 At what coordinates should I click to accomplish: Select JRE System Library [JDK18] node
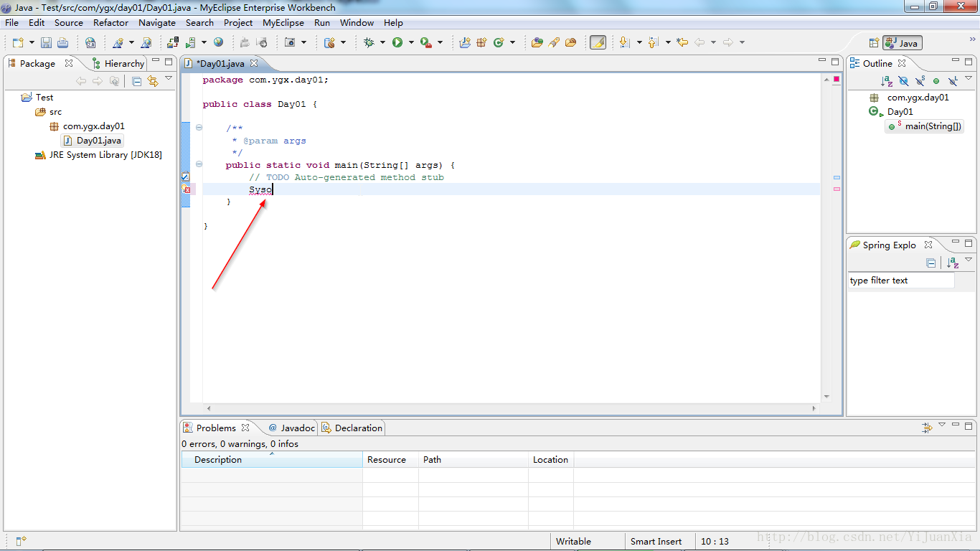click(99, 154)
